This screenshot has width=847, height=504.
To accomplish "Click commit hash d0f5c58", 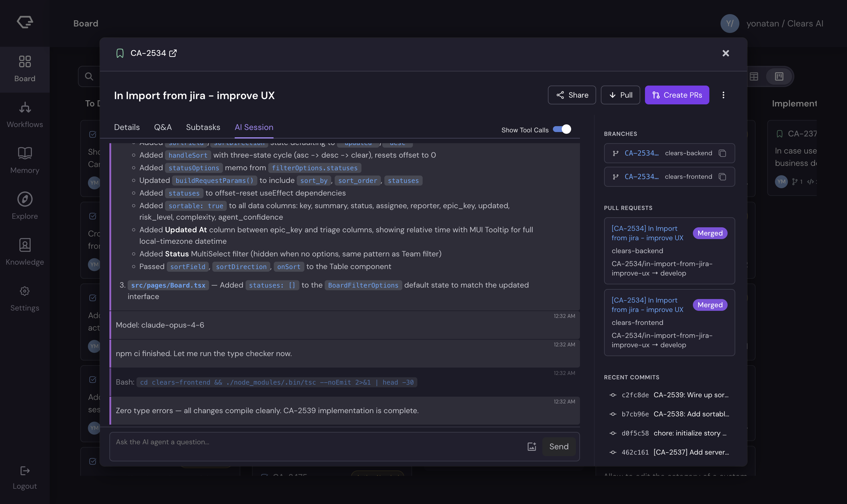I will [x=635, y=433].
